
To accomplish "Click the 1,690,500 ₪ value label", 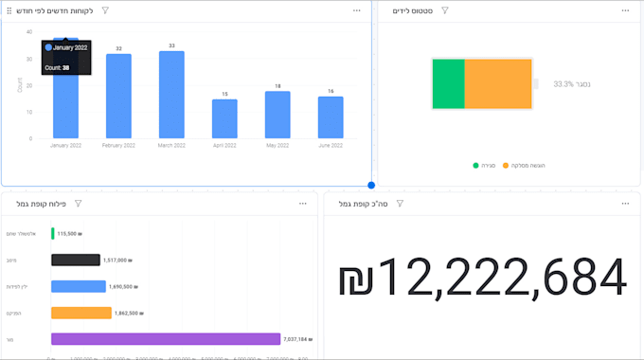I will coord(124,287).
